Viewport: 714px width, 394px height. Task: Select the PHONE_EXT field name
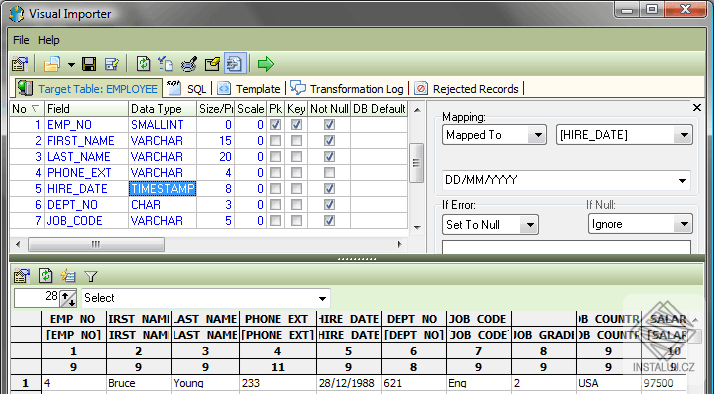point(79,173)
